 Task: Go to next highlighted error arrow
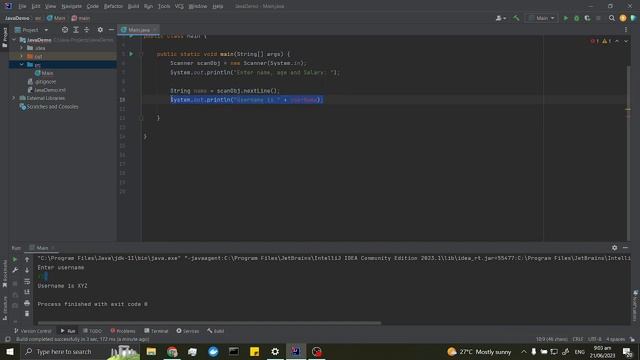(626, 41)
